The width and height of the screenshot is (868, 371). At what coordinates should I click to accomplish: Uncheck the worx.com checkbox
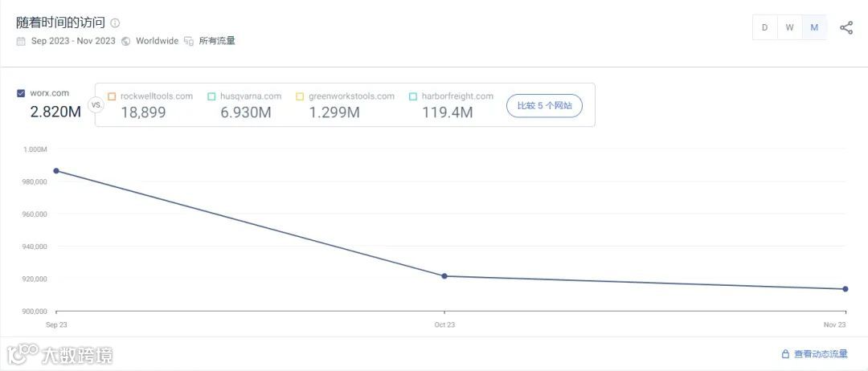click(21, 93)
